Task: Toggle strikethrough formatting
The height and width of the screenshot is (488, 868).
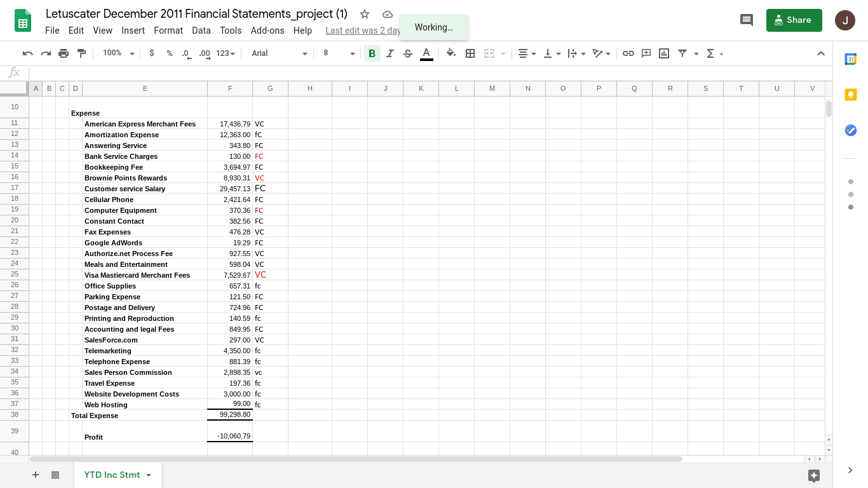Action: click(408, 53)
